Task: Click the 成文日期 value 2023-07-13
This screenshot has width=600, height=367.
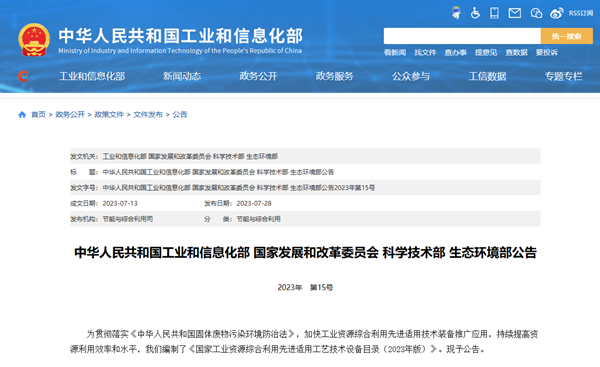Action: [x=120, y=203]
